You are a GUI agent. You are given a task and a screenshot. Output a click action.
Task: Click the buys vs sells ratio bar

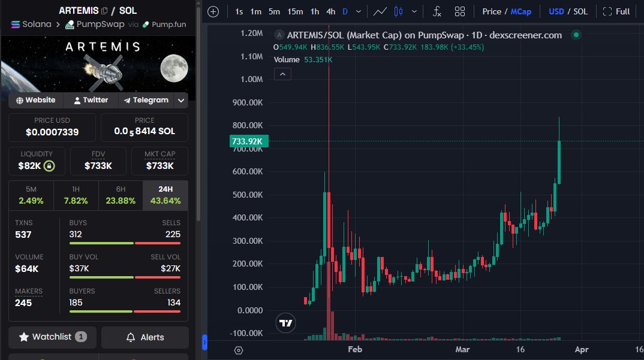[x=125, y=243]
